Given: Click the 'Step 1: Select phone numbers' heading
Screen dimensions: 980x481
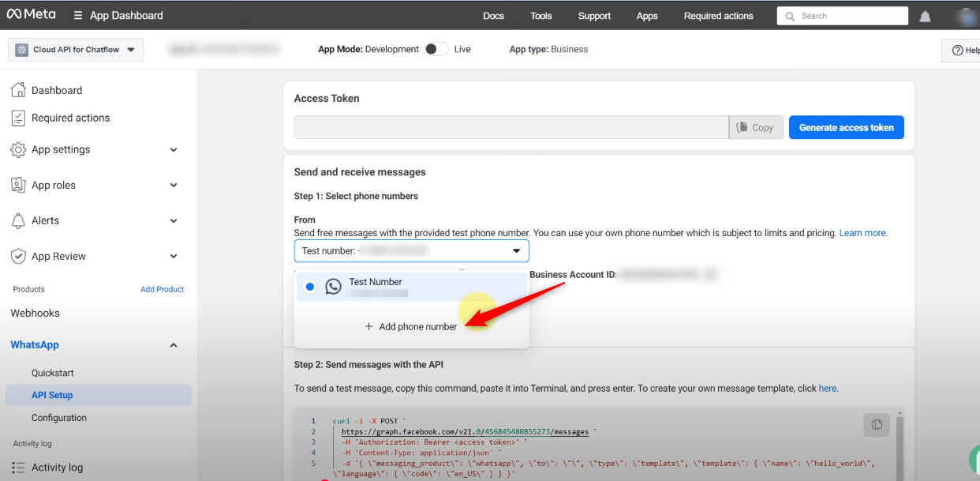Looking at the screenshot, I should pyautogui.click(x=356, y=196).
